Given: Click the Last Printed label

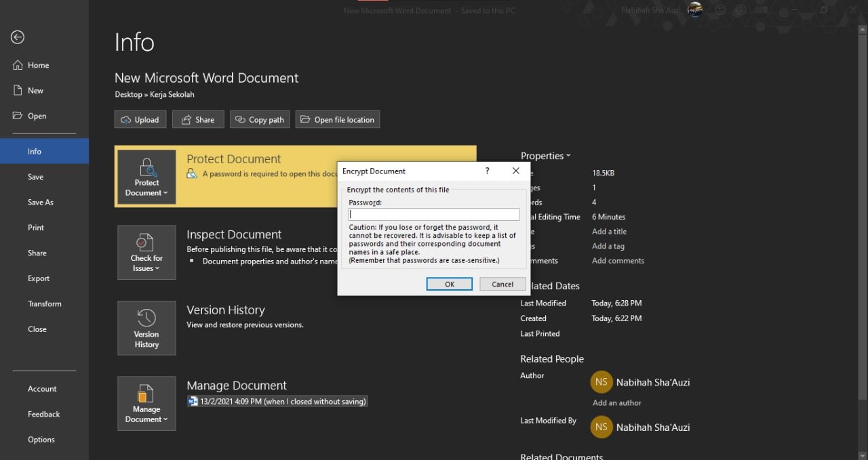Looking at the screenshot, I should click(540, 333).
